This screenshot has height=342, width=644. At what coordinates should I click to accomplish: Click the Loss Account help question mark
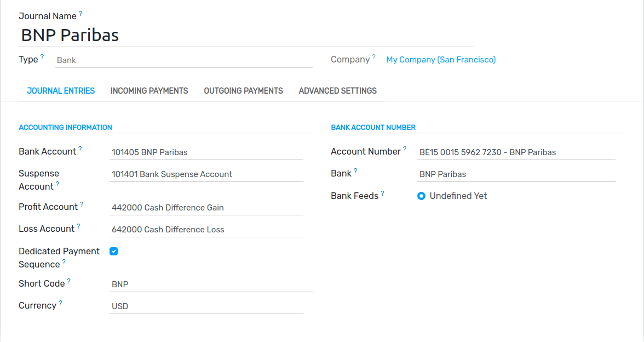tap(78, 226)
